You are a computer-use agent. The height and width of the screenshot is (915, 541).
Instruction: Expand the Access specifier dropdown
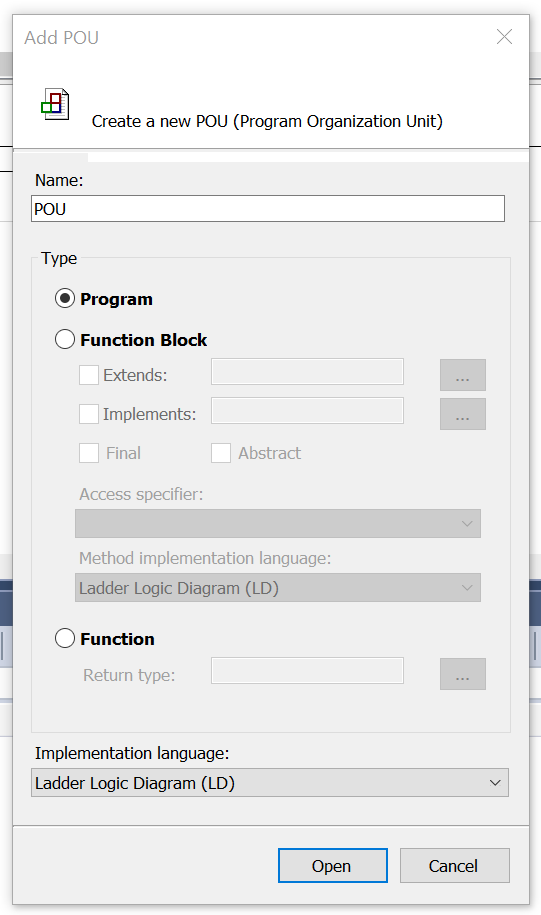(278, 523)
